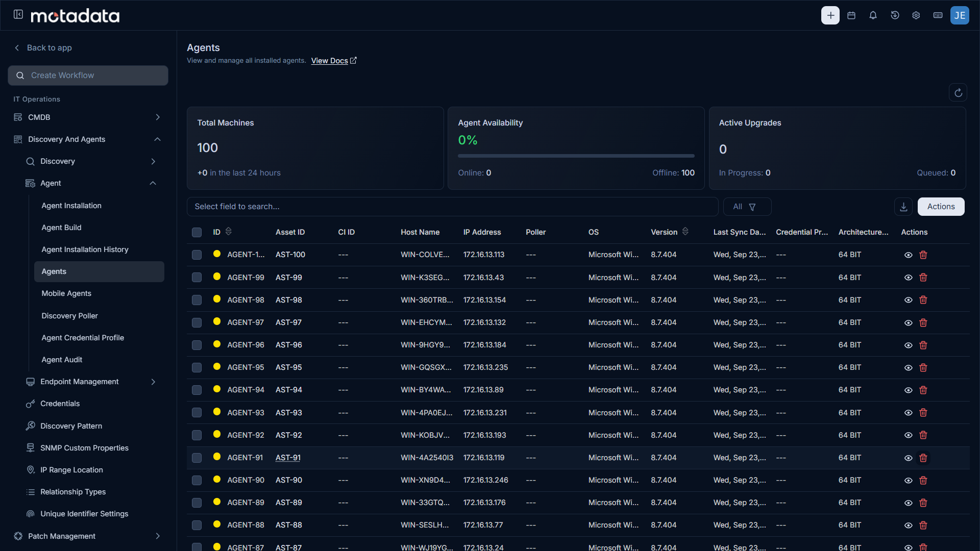
Task: Delete agent AGENT-88 via trash icon
Action: (923, 525)
